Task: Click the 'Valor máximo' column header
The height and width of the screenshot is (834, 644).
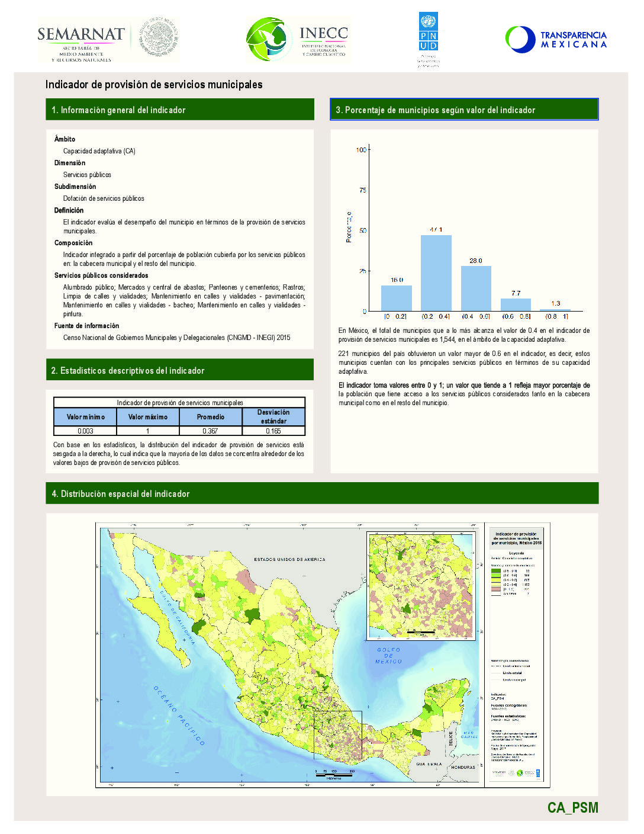Action: pyautogui.click(x=148, y=417)
